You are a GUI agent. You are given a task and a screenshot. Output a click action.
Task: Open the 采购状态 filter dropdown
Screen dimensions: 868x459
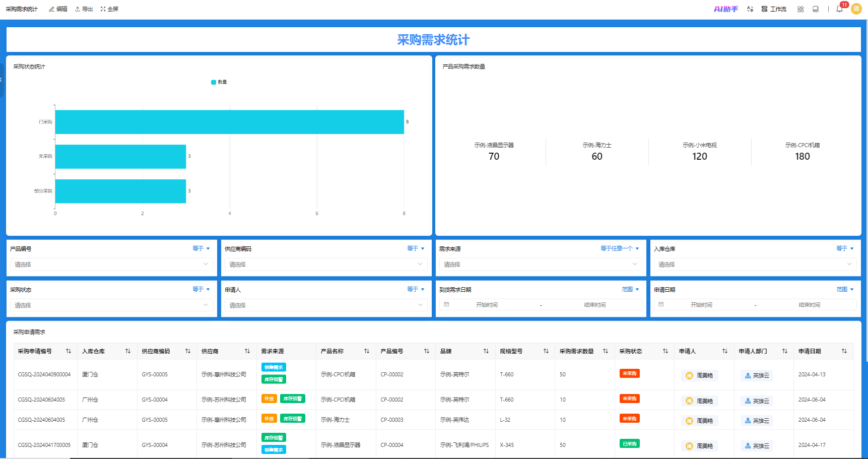click(112, 305)
